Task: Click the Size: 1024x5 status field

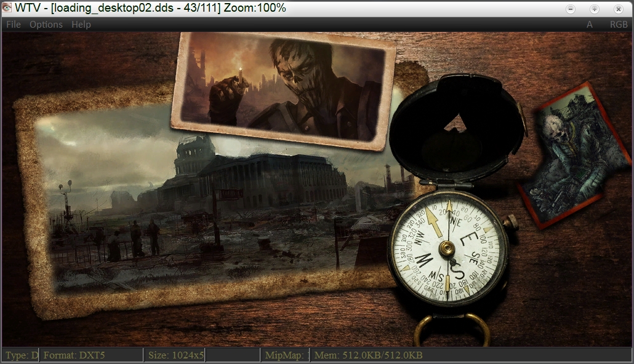Action: [175, 355]
